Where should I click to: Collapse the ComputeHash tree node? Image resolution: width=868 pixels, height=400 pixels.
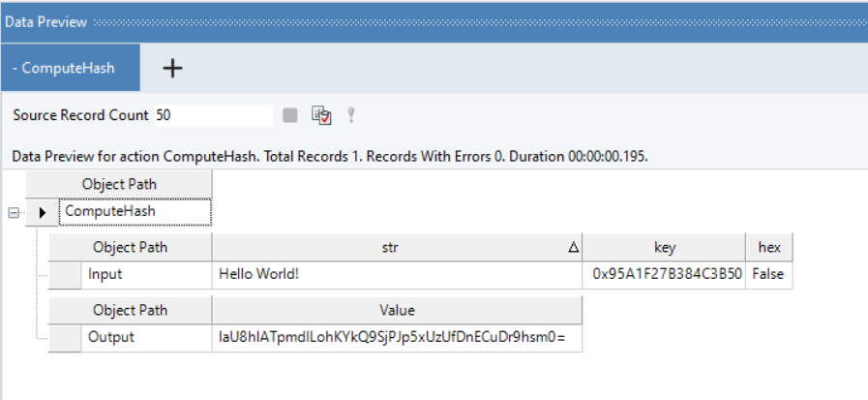click(14, 212)
